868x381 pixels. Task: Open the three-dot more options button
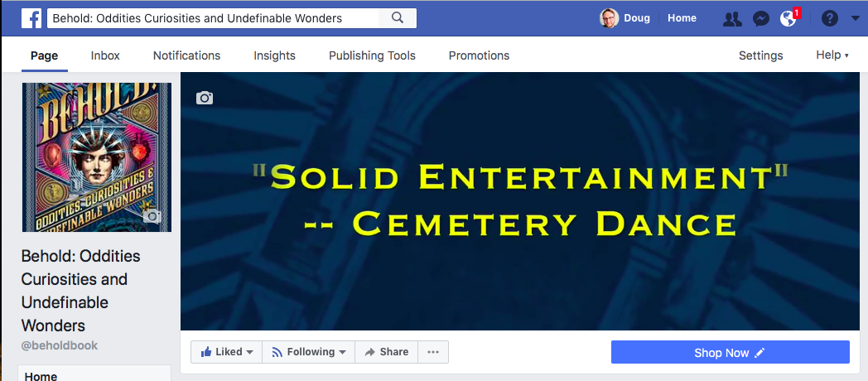pyautogui.click(x=433, y=352)
